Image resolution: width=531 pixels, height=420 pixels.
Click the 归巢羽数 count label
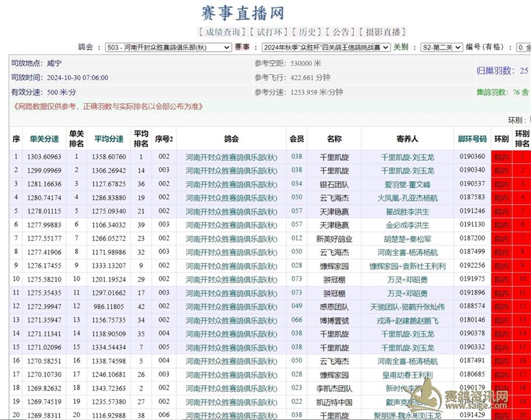502,71
